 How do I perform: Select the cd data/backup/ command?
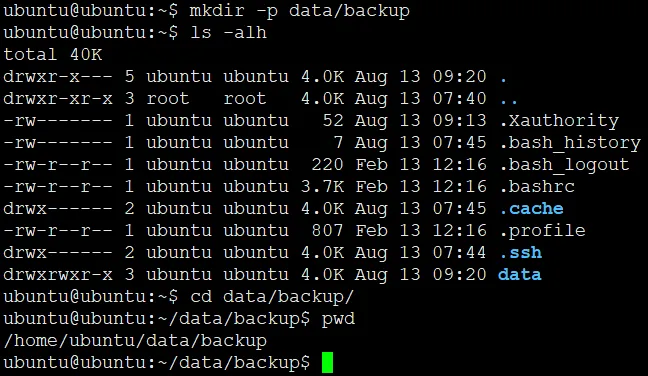pos(272,297)
